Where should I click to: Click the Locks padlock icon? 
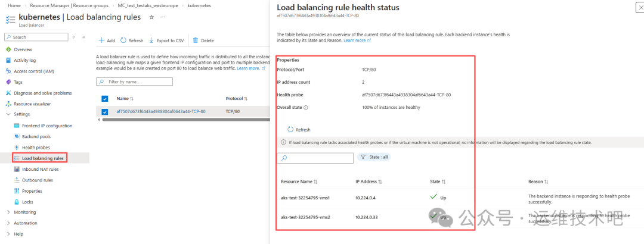(17, 202)
